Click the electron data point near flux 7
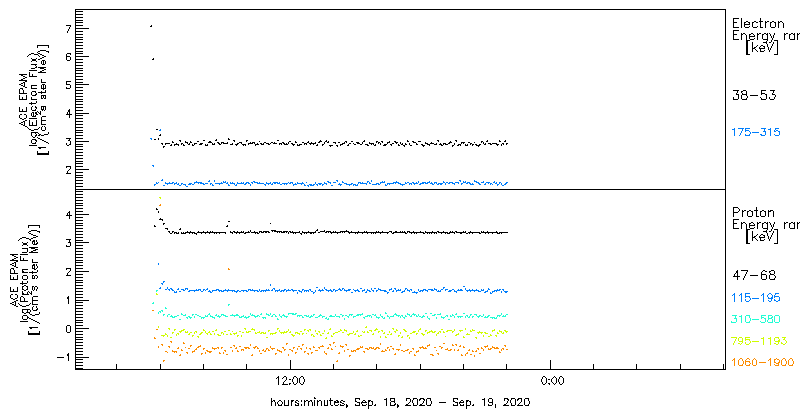Image resolution: width=800 pixels, height=410 pixels. (x=151, y=25)
